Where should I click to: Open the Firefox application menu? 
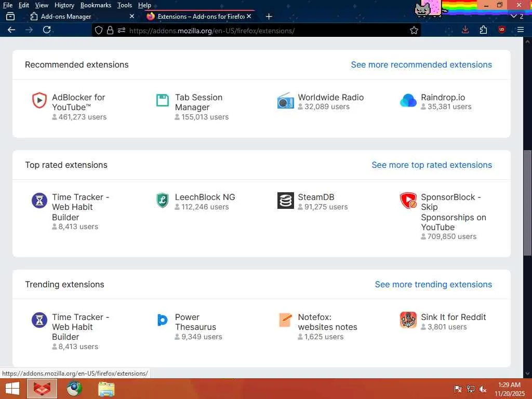521,30
